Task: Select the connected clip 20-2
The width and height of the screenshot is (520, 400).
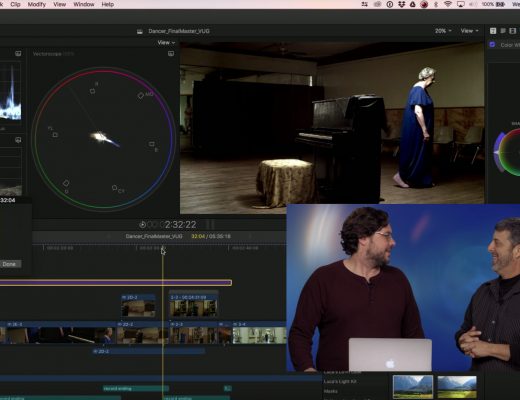Action: click(x=138, y=305)
